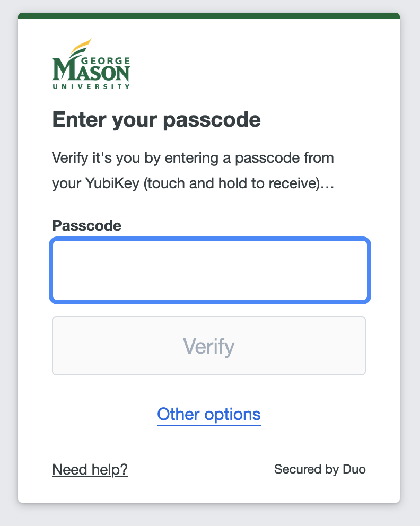Open the Other options link
The image size is (420, 526).
[209, 414]
